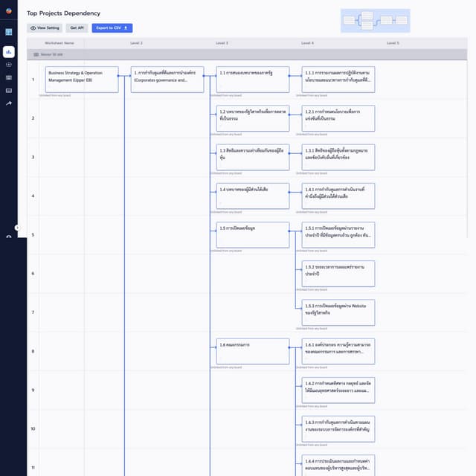Click the share arrow sidebar icon
476x476 pixels.
tap(9, 103)
